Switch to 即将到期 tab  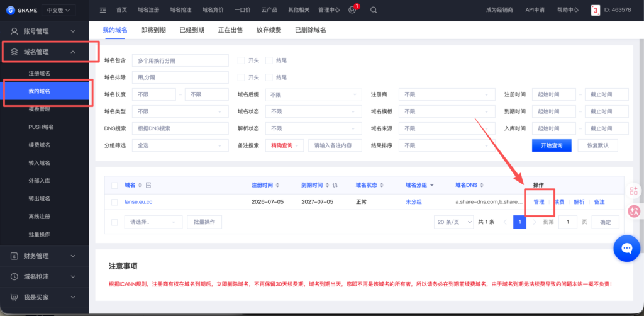point(153,30)
